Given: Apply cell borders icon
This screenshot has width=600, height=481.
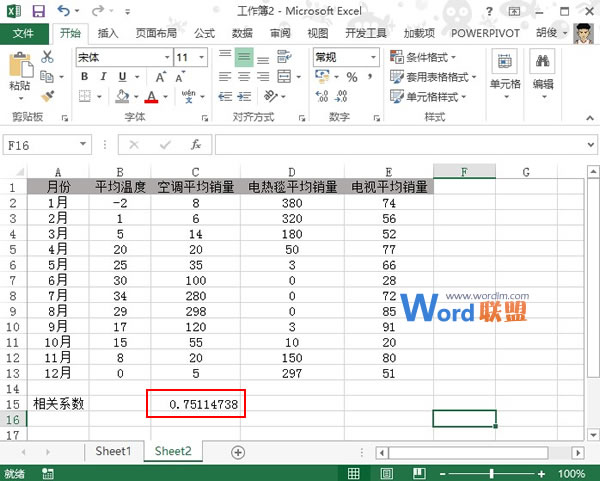Looking at the screenshot, I should pyautogui.click(x=85, y=96).
